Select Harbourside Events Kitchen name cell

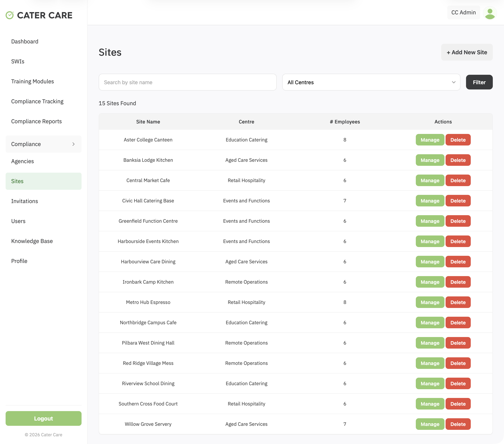[148, 241]
